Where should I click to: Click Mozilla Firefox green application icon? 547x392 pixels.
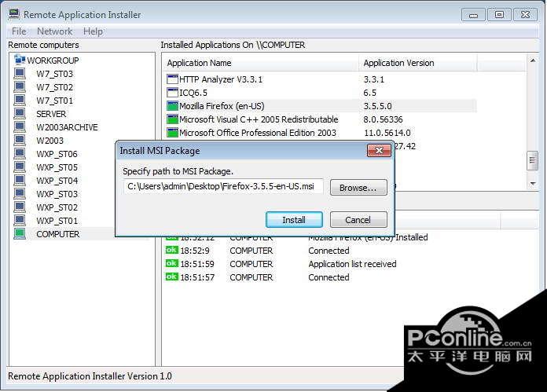(x=172, y=106)
